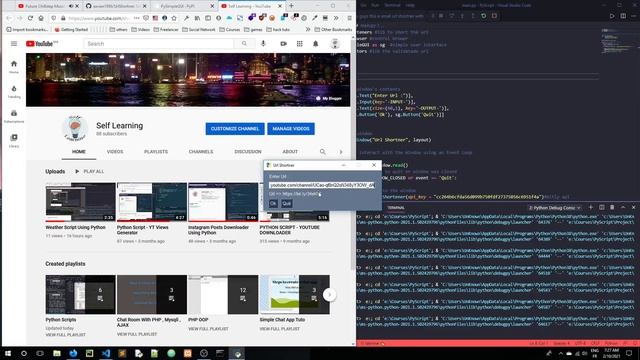
Task: Stop debugging with the red square icon
Action: [x=494, y=16]
